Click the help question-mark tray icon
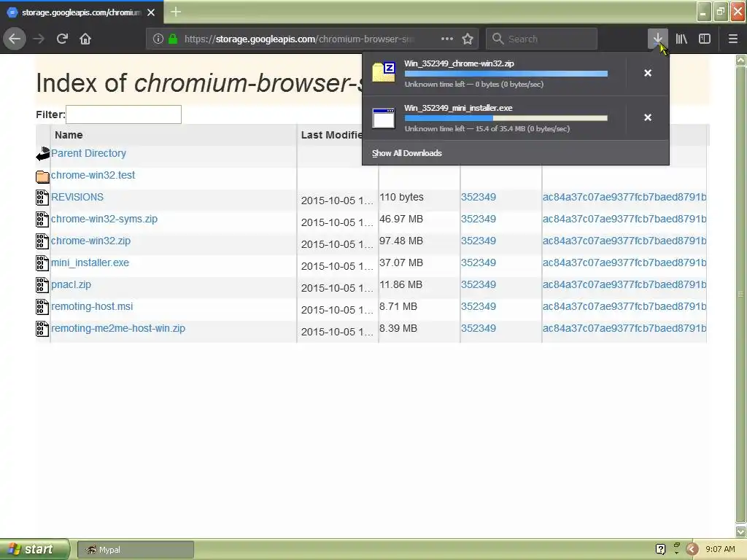This screenshot has width=747, height=560. (x=660, y=550)
